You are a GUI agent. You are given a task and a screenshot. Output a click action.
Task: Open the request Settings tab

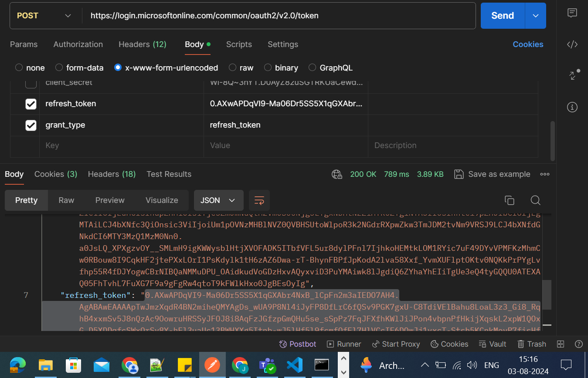coord(283,44)
